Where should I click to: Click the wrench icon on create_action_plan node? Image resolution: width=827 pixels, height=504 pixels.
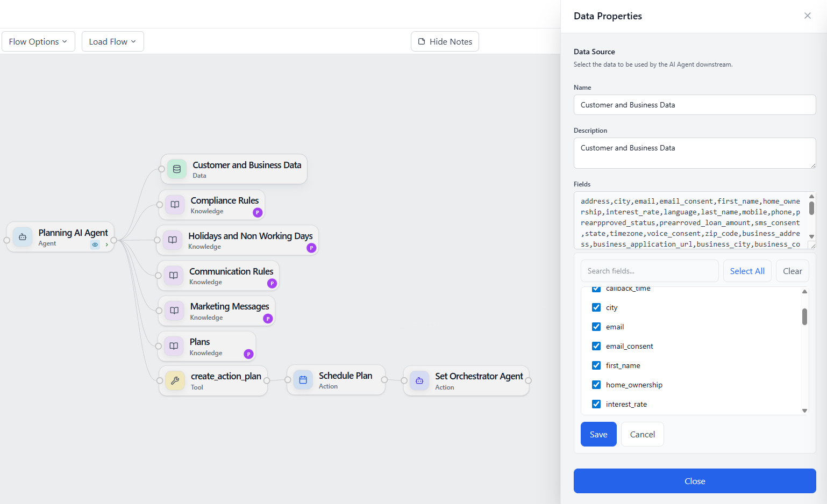tap(175, 380)
